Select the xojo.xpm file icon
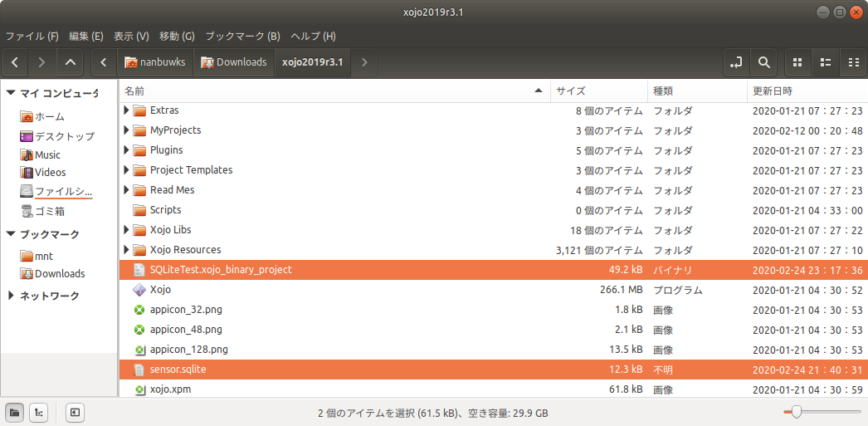The image size is (868, 426). pyautogui.click(x=139, y=389)
